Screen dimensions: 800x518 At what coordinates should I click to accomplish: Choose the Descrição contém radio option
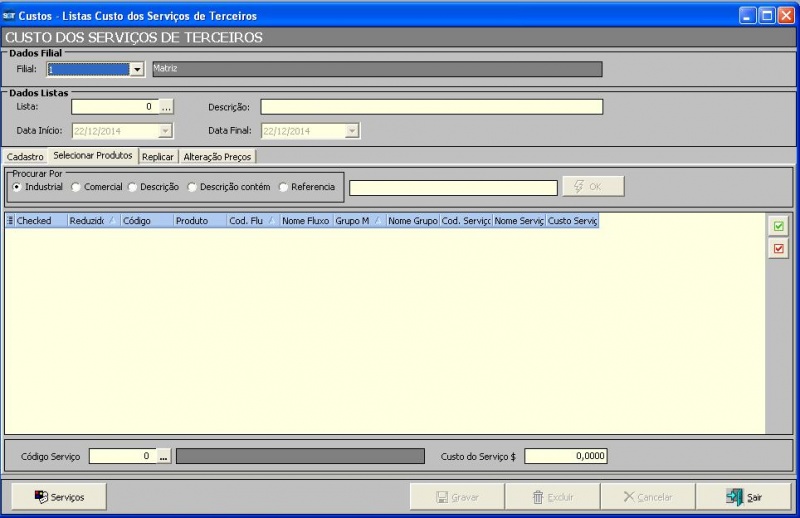coord(192,187)
